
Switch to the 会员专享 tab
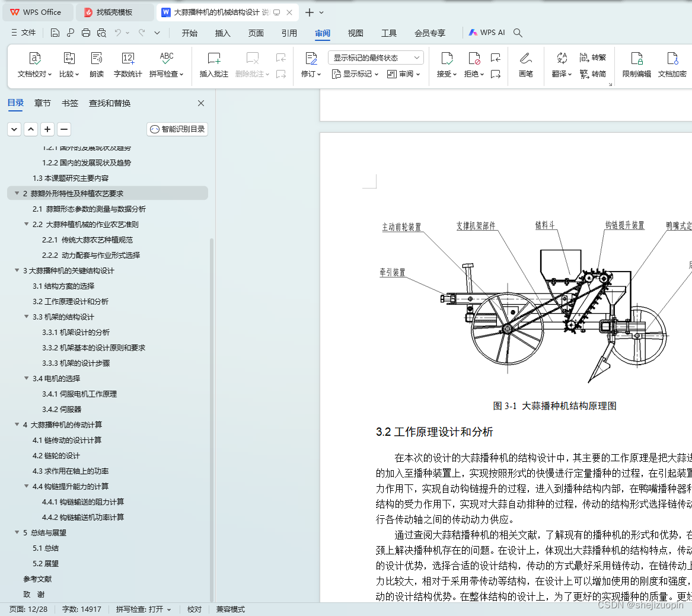430,33
